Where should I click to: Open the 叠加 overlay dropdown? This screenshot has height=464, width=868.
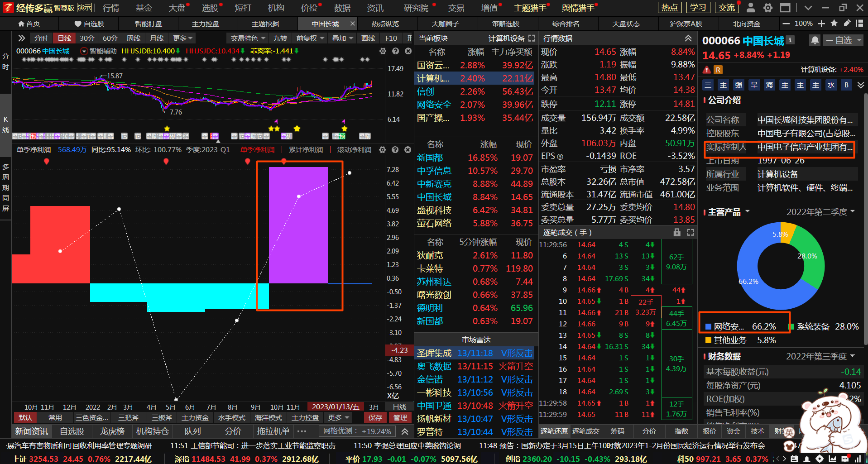click(x=342, y=38)
